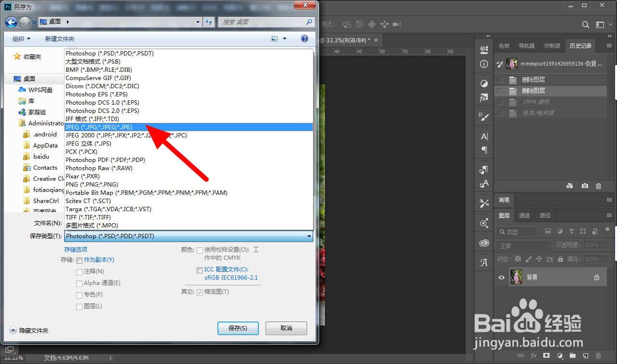The height and width of the screenshot is (364, 617).
Task: Select JPEG (*.JPG;*.JPEG;*.JPE) format
Action: click(188, 127)
